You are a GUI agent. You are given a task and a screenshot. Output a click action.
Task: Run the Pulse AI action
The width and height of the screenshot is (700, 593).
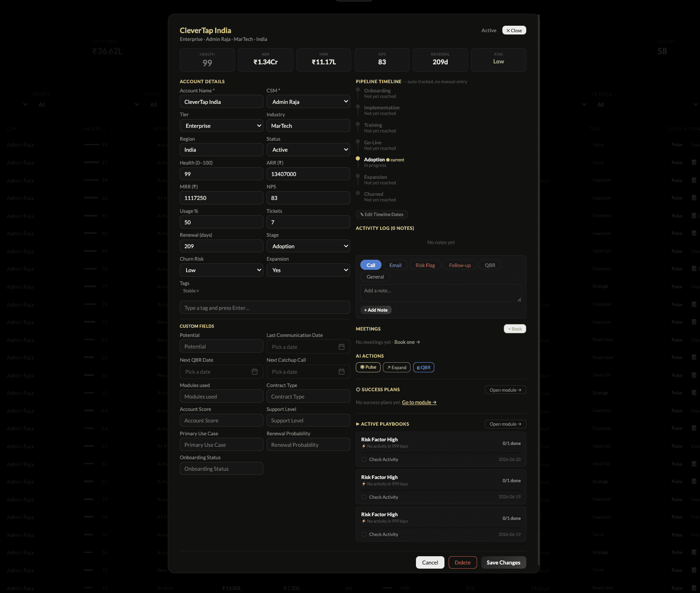point(368,367)
